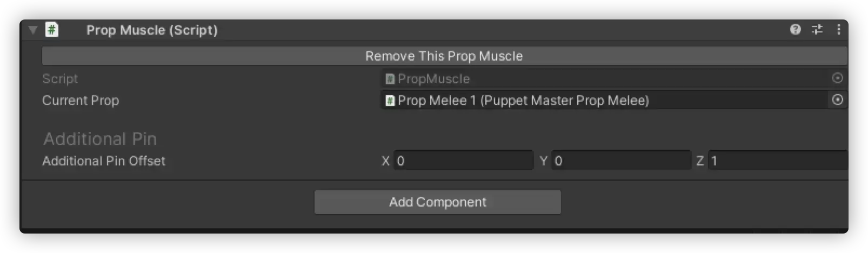Collapse the Prop Muscle component foldout arrow
This screenshot has width=868, height=253.
tap(33, 30)
